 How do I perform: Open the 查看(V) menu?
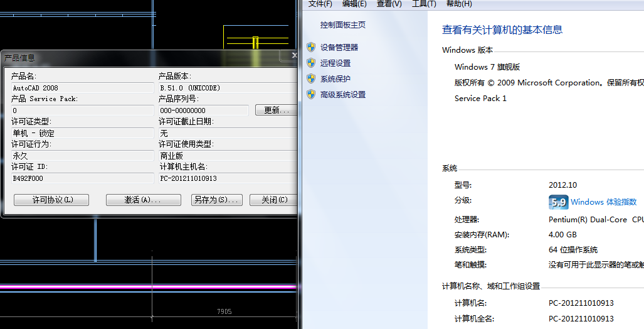click(389, 4)
